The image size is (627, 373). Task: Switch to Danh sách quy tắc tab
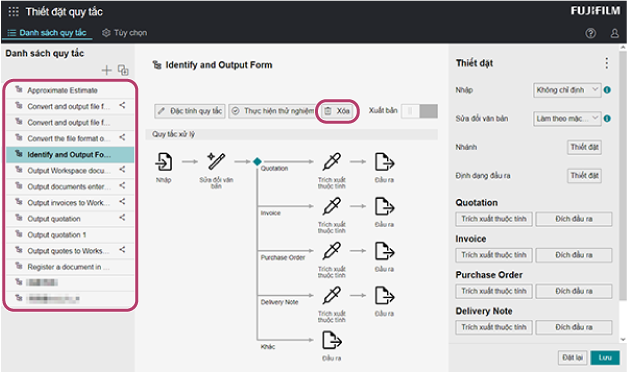(47, 33)
